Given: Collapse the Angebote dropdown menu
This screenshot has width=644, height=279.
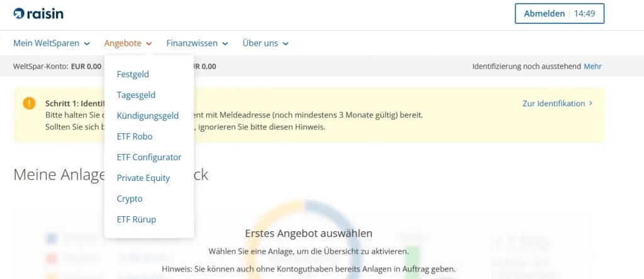Looking at the screenshot, I should [x=128, y=43].
